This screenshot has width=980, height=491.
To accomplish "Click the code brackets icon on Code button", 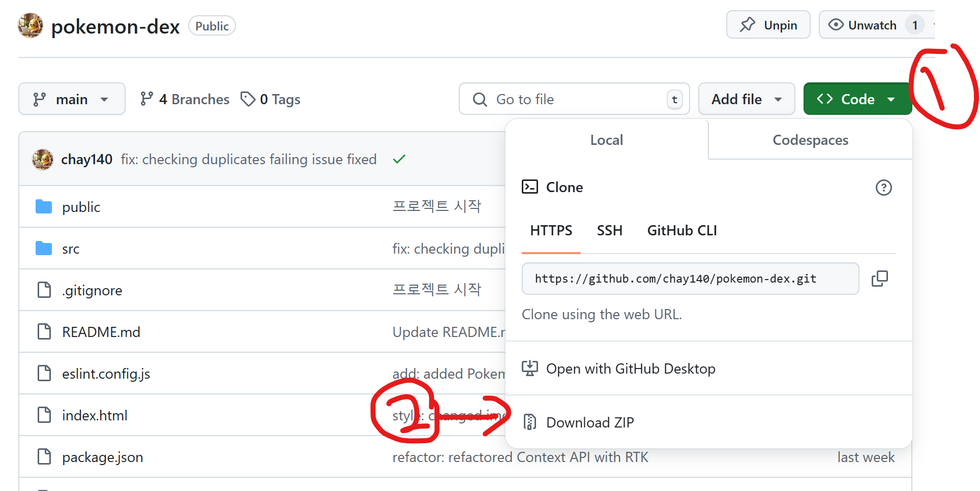I will click(825, 99).
